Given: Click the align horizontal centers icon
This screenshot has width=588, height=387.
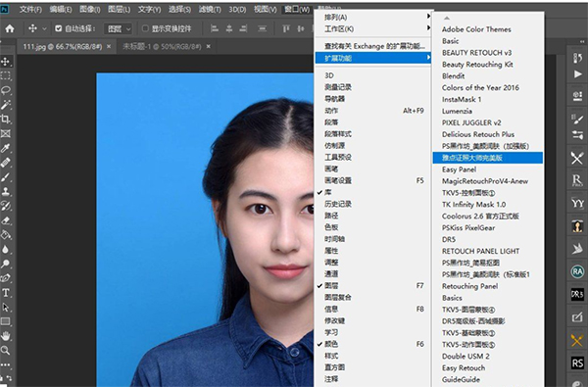Looking at the screenshot, I should [229, 28].
